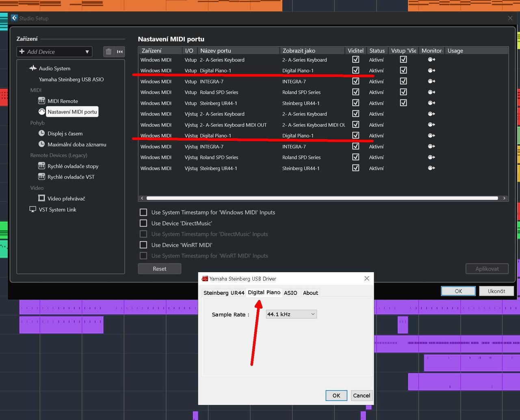Click the reset-to-start icon beside trash

119,52
